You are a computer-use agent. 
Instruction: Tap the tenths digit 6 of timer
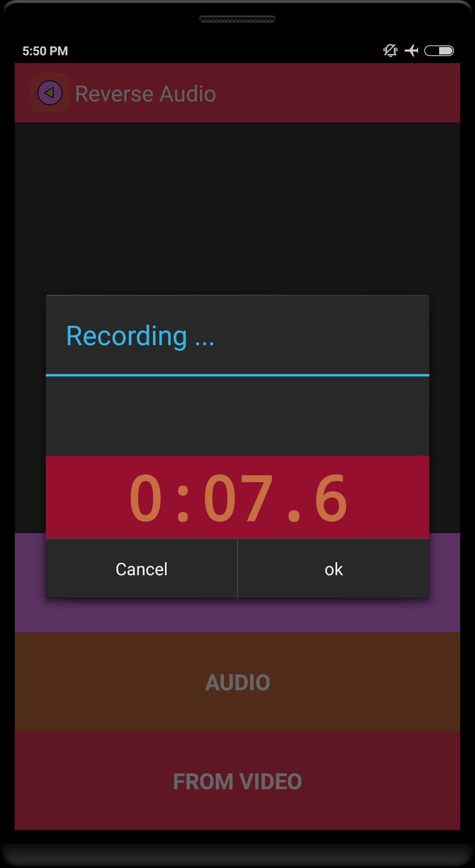331,498
